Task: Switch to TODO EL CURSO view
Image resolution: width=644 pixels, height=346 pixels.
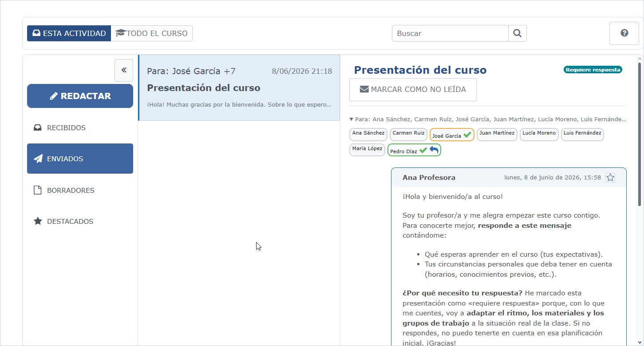Action: pyautogui.click(x=152, y=33)
